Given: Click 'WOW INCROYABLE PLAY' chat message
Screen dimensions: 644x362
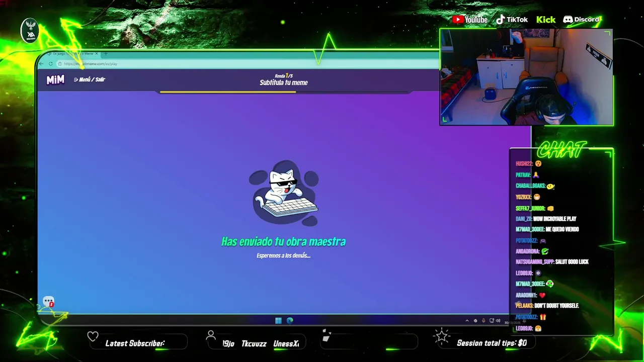Looking at the screenshot, I should [554, 219].
